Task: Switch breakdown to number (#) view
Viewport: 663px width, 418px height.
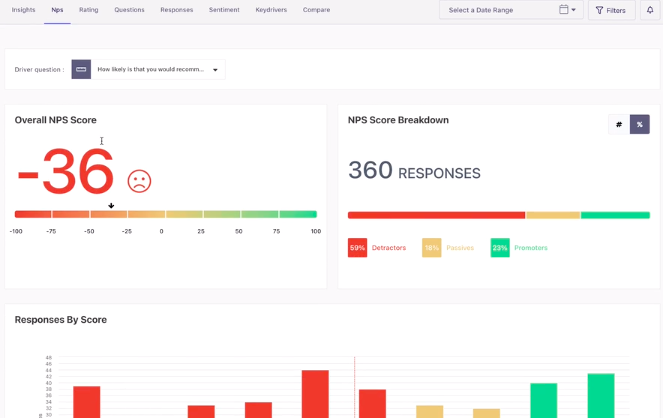Action: [619, 124]
